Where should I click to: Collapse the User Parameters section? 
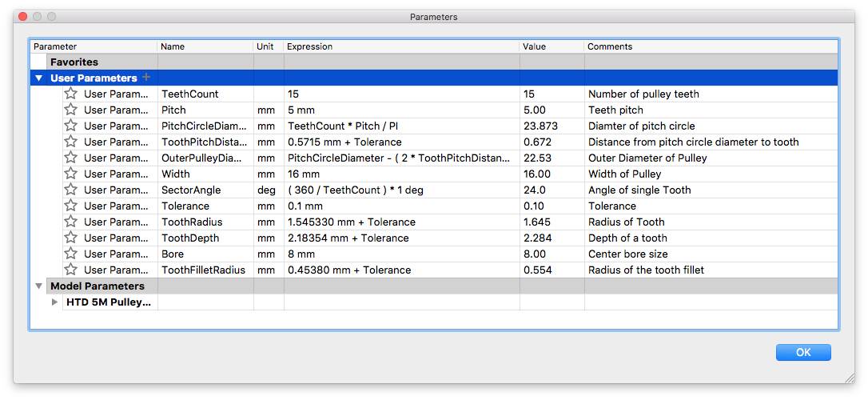click(x=38, y=78)
